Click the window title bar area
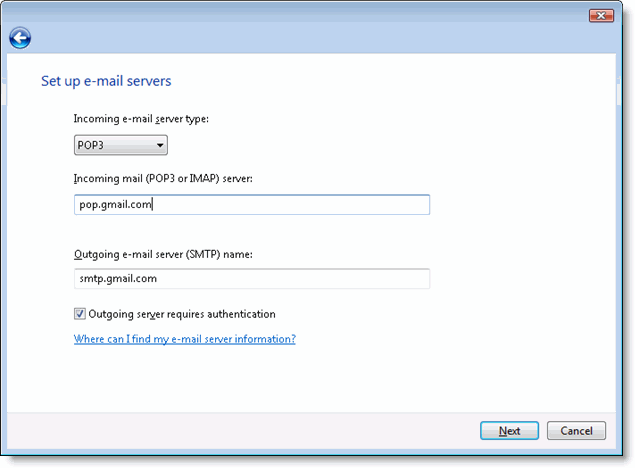Image resolution: width=635 pixels, height=468 pixels. click(300, 16)
